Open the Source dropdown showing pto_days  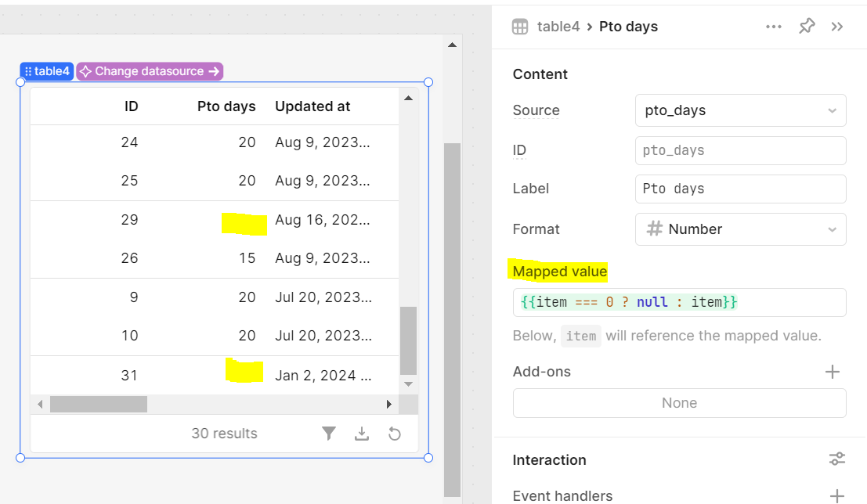tap(740, 110)
